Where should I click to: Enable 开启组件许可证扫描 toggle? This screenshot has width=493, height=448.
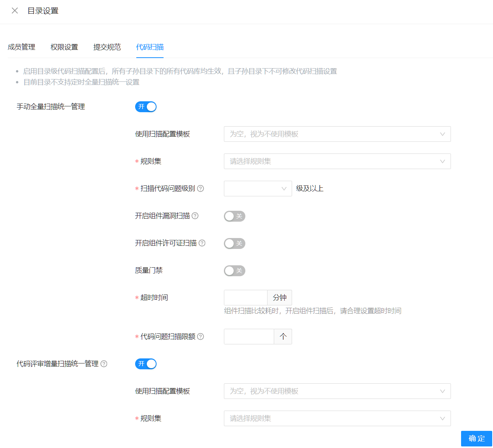tap(234, 243)
